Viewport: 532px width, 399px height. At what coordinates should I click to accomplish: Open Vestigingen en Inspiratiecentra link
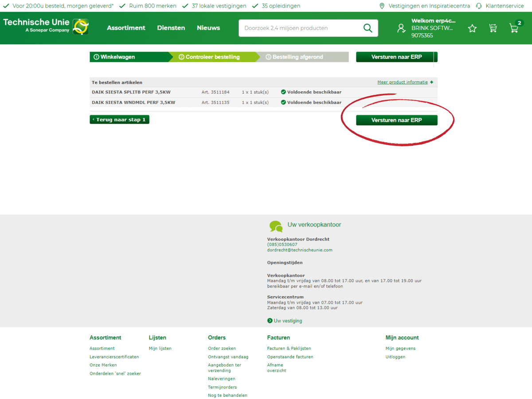click(429, 6)
